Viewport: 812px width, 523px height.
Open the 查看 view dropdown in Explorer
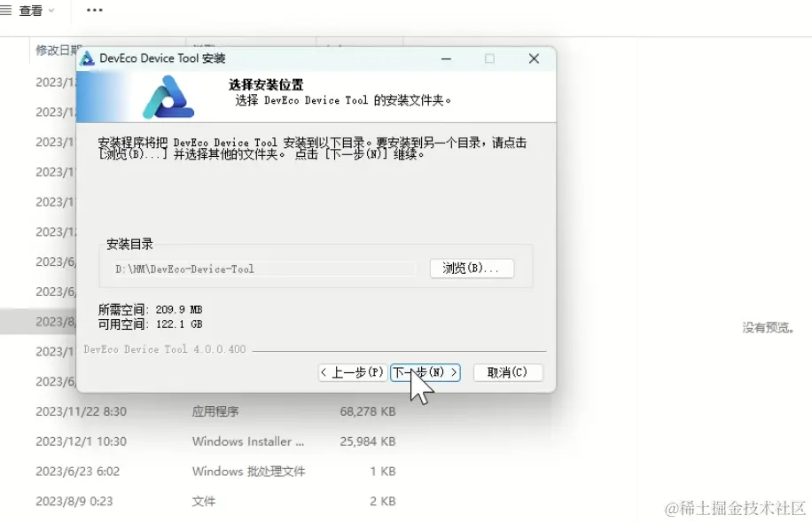pyautogui.click(x=36, y=11)
